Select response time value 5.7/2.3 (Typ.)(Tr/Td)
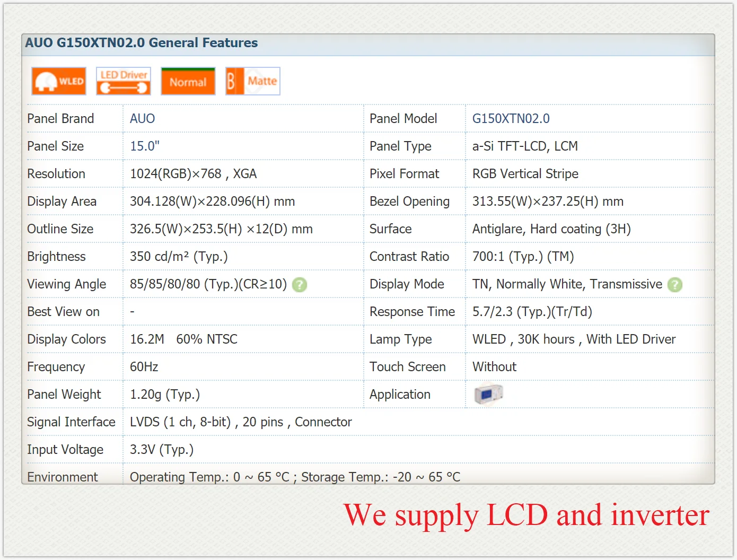The image size is (737, 560). click(532, 312)
